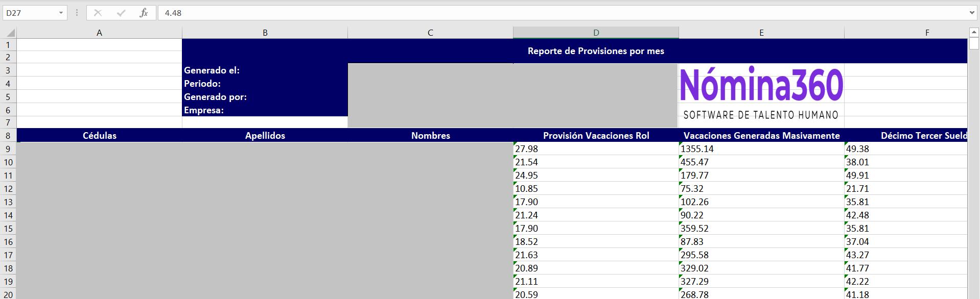
Task: Click the Confirm entry checkmark icon
Action: pos(121,13)
